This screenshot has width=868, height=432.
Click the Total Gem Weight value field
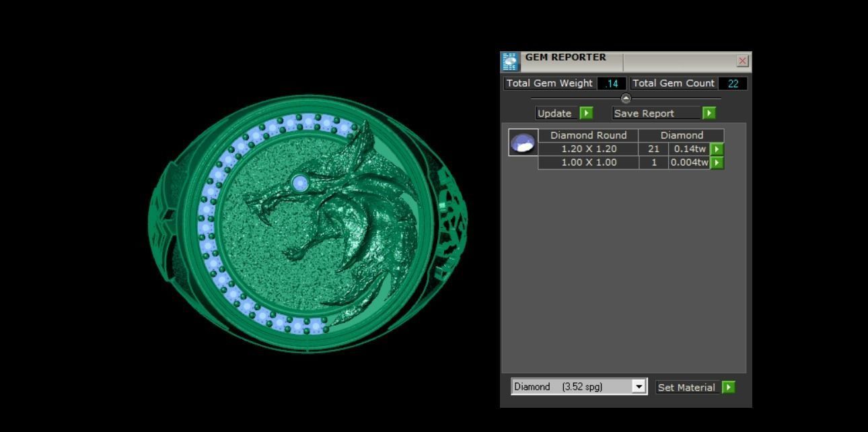(612, 83)
